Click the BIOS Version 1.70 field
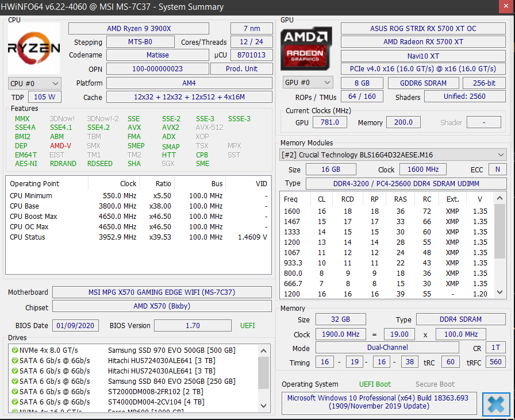515x420 pixels. (193, 325)
